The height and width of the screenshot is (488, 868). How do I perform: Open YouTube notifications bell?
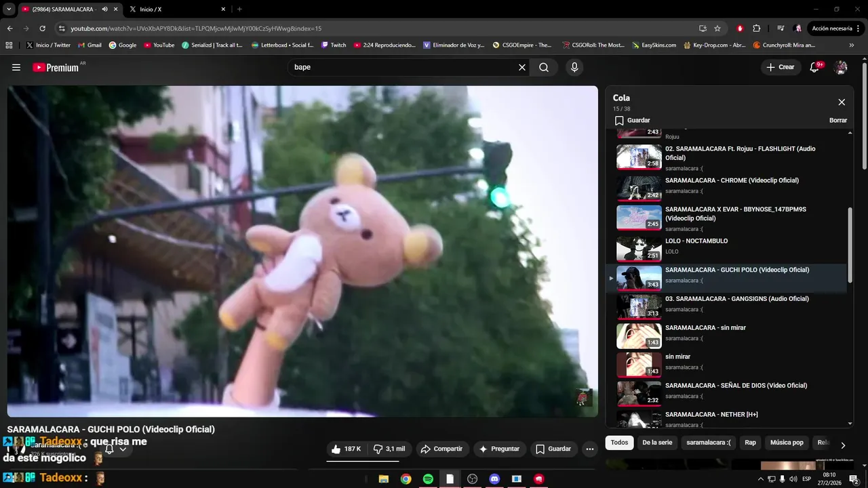click(815, 67)
